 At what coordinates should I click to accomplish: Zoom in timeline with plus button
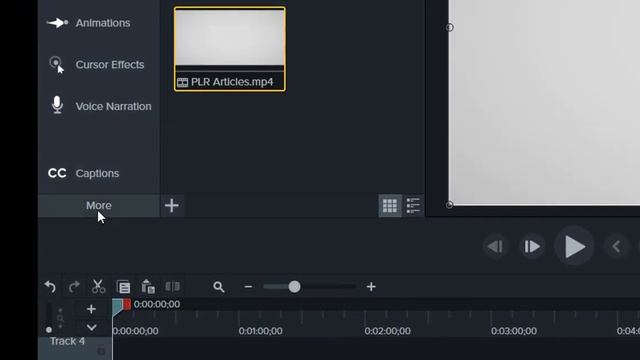point(371,287)
